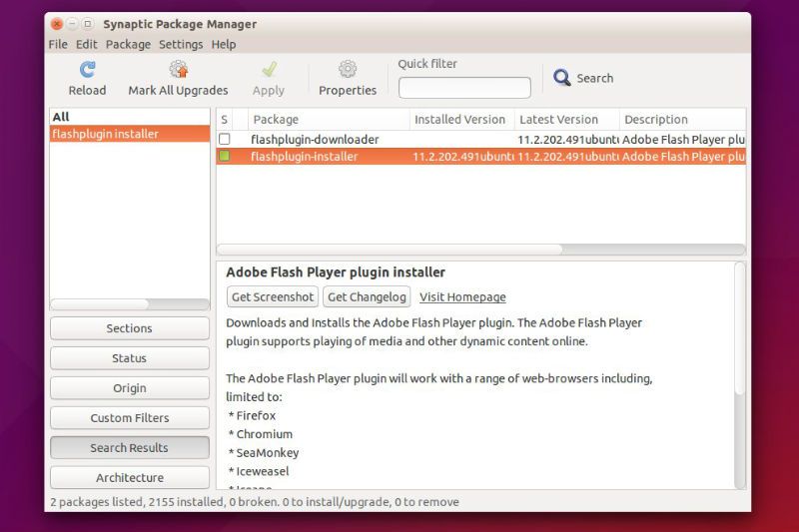Show the Architecture filter list

[x=130, y=478]
